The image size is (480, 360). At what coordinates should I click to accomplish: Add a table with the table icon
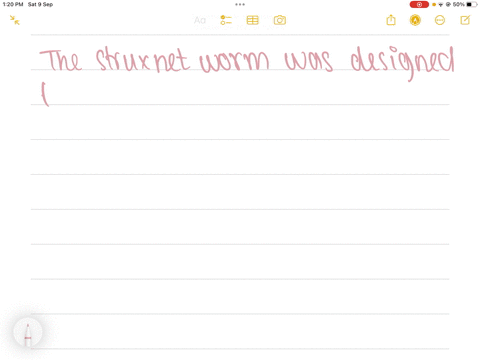(253, 20)
